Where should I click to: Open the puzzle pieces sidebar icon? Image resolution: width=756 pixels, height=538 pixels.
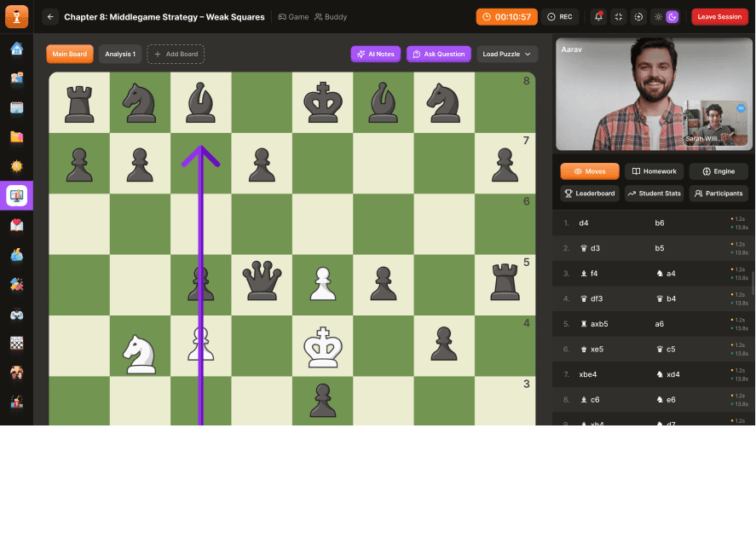tap(16, 284)
